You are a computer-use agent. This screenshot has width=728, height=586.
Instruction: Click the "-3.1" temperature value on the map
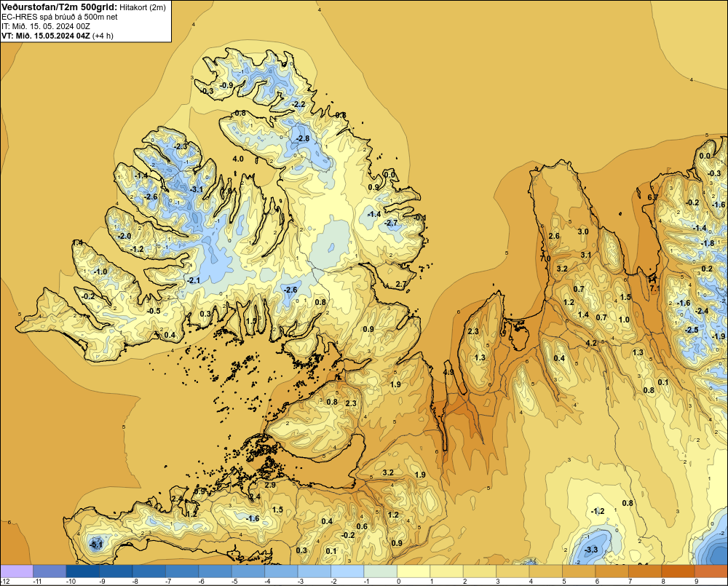(197, 189)
